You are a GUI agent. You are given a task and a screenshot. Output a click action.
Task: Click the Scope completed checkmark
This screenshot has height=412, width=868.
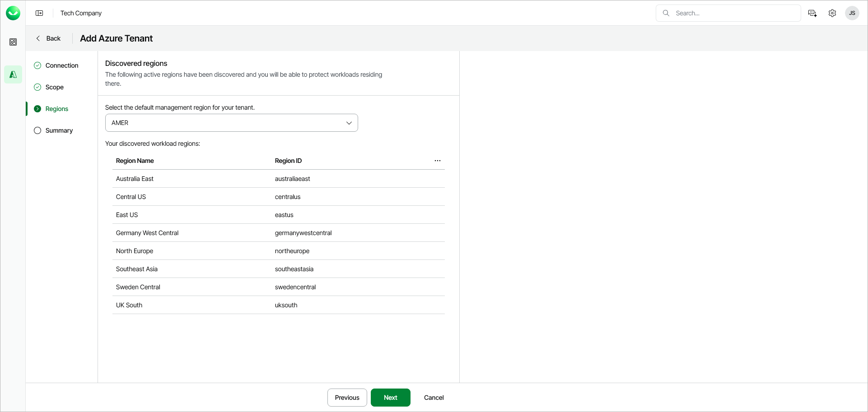[37, 87]
